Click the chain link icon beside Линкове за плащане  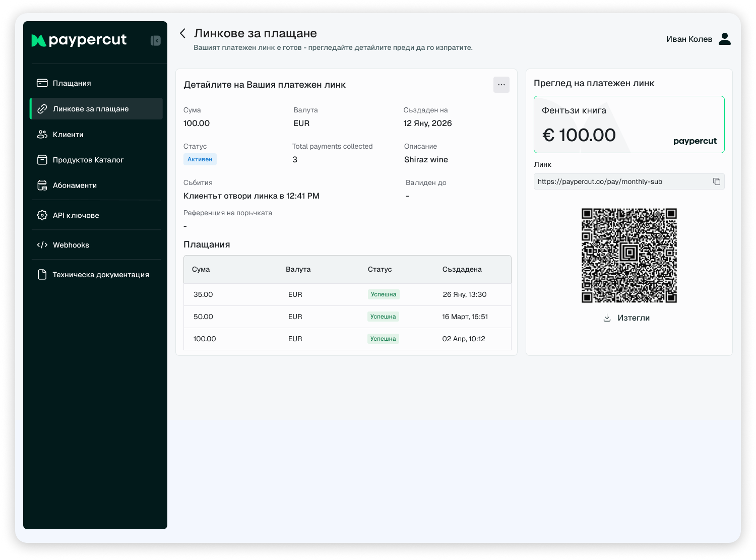pos(42,109)
